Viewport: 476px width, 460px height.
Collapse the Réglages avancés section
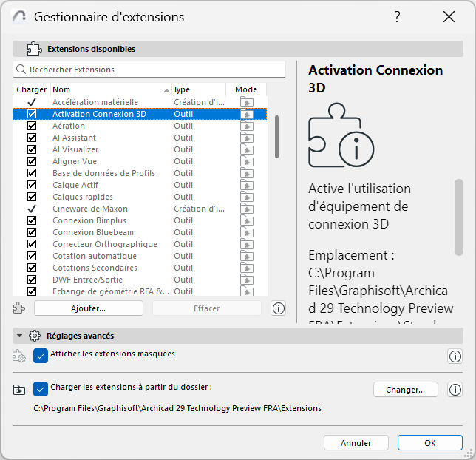pyautogui.click(x=20, y=336)
